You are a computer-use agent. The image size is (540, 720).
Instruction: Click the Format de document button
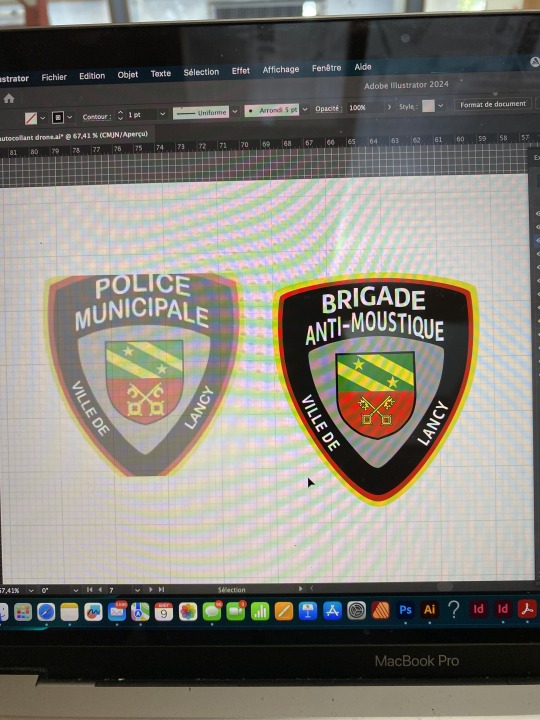pos(493,104)
